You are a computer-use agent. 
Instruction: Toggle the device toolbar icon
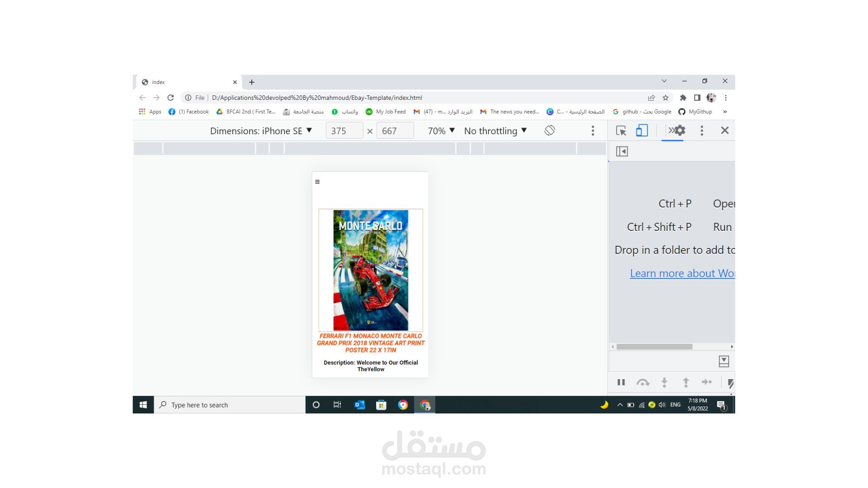[x=642, y=131]
